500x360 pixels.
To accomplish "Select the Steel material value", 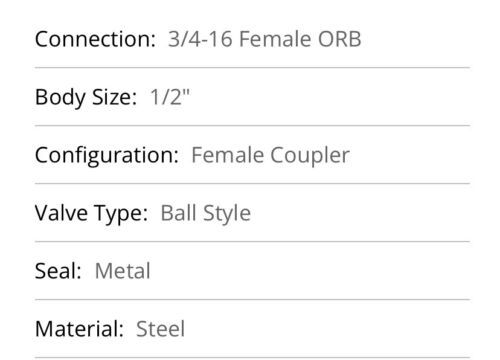I will [160, 329].
